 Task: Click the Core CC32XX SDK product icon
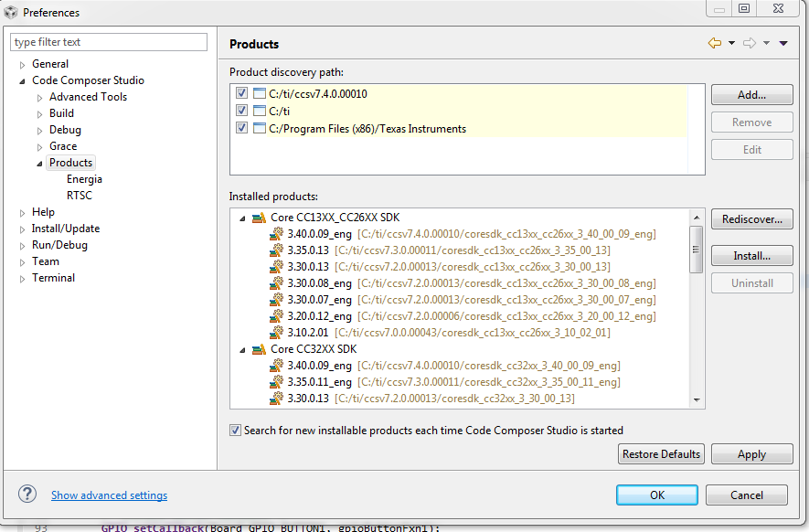click(259, 349)
